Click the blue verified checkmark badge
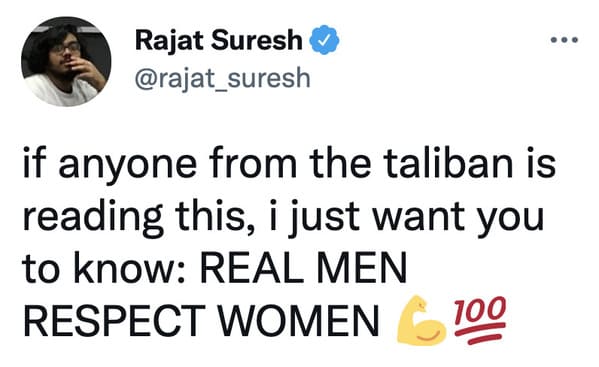Viewport: 599px width, 367px height. click(x=324, y=40)
